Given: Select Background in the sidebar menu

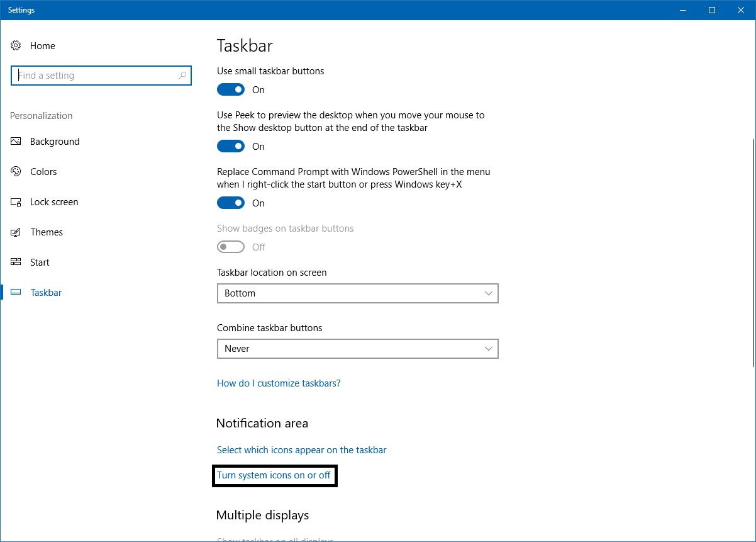Looking at the screenshot, I should pyautogui.click(x=54, y=142).
